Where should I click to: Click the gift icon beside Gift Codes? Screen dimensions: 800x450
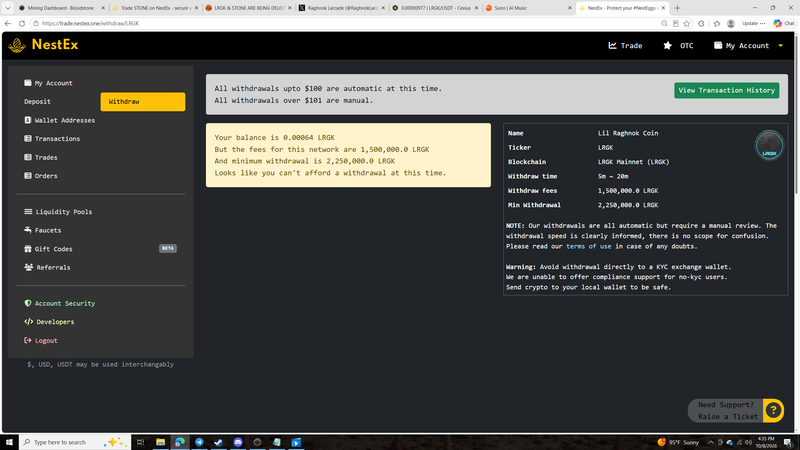[x=28, y=248]
